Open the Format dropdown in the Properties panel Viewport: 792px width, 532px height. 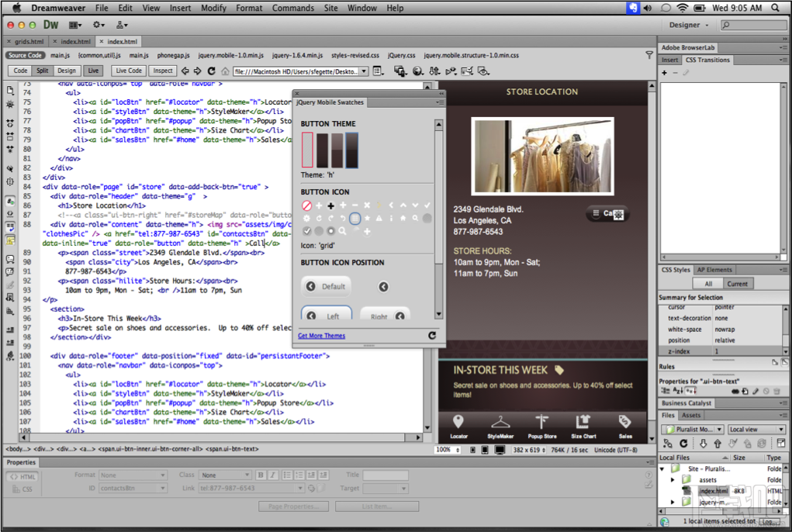pos(130,475)
